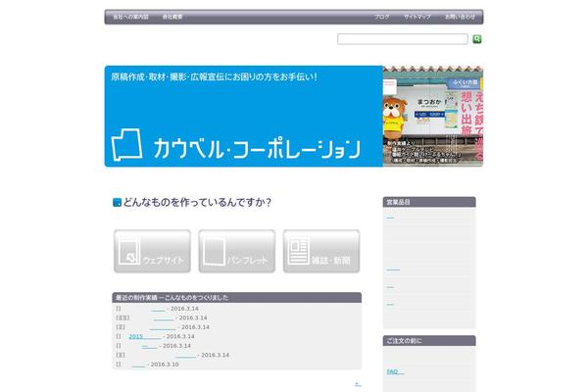Click the blue square icon beside どんなものを作っているんですか？
The image size is (588, 392).
[x=117, y=203]
